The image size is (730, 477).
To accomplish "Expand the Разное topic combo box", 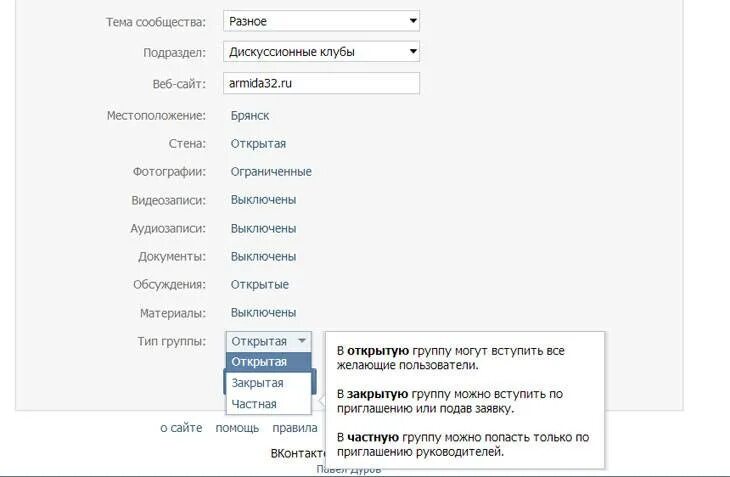I will (321, 21).
